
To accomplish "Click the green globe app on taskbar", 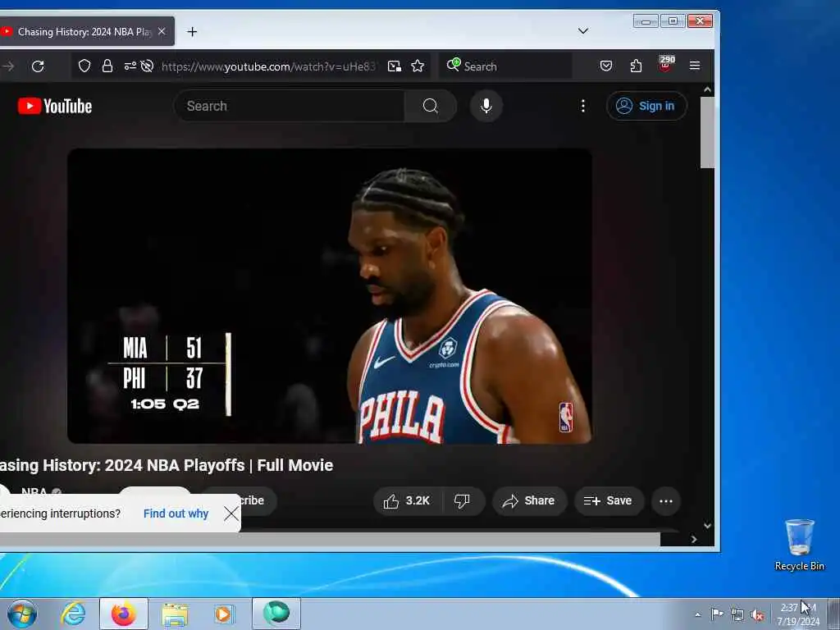I will (276, 614).
